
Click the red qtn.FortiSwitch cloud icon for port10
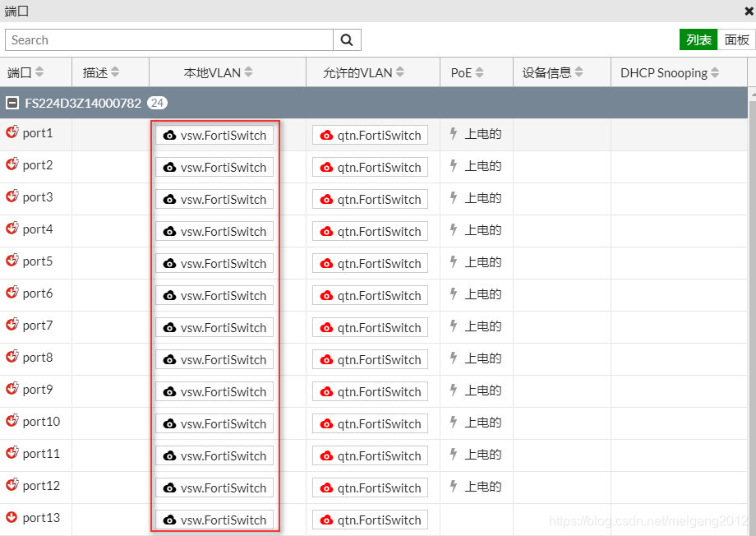[x=326, y=424]
